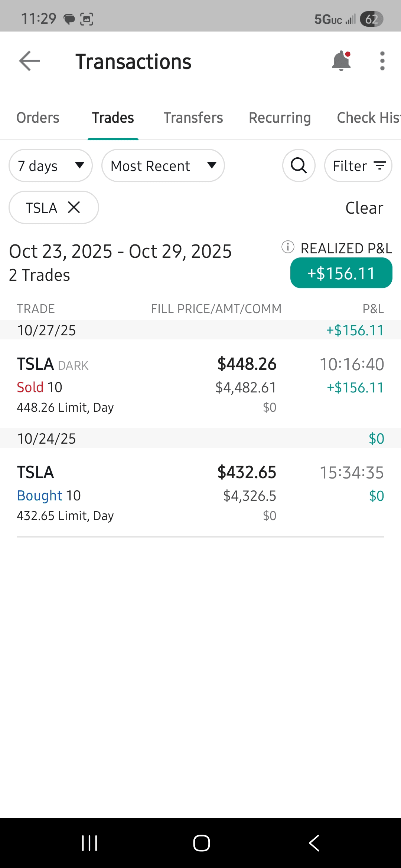Switch to the Orders tab
The height and width of the screenshot is (868, 401).
(x=38, y=118)
